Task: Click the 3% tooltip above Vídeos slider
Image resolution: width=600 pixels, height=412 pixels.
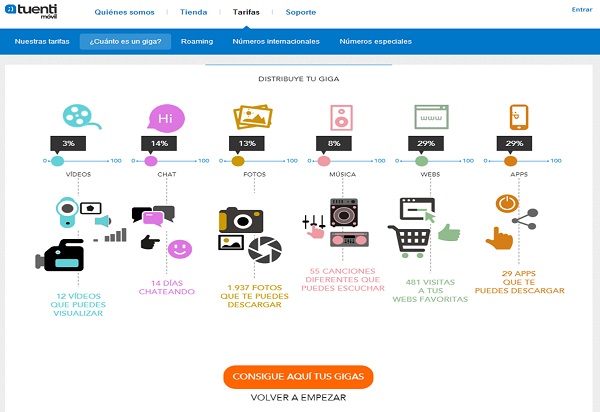Action: pos(68,143)
